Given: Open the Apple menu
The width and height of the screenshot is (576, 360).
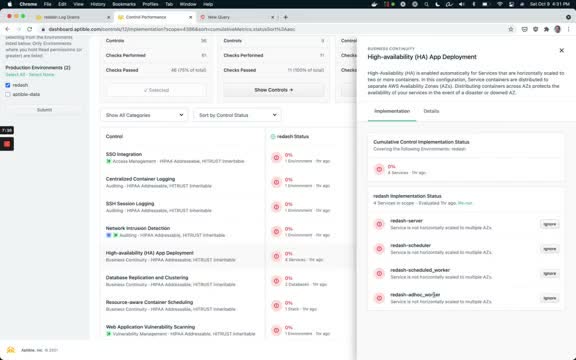Looking at the screenshot, I should (10, 4).
